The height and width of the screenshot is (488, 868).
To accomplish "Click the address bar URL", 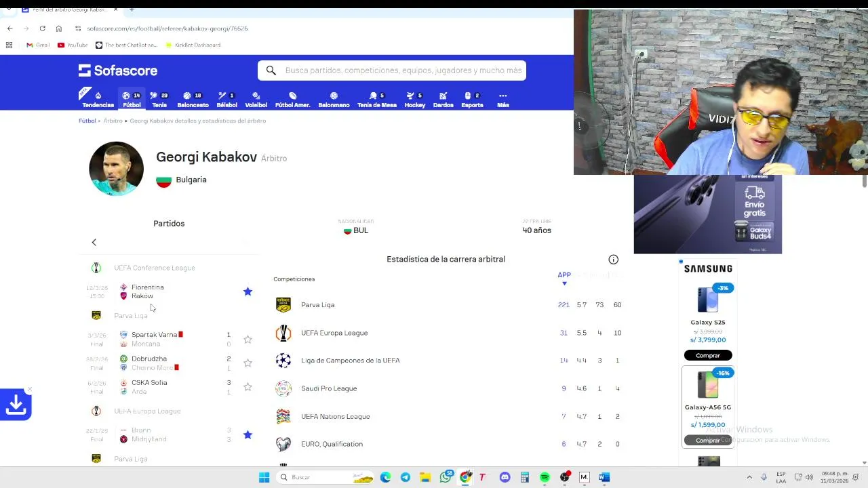I will point(167,28).
